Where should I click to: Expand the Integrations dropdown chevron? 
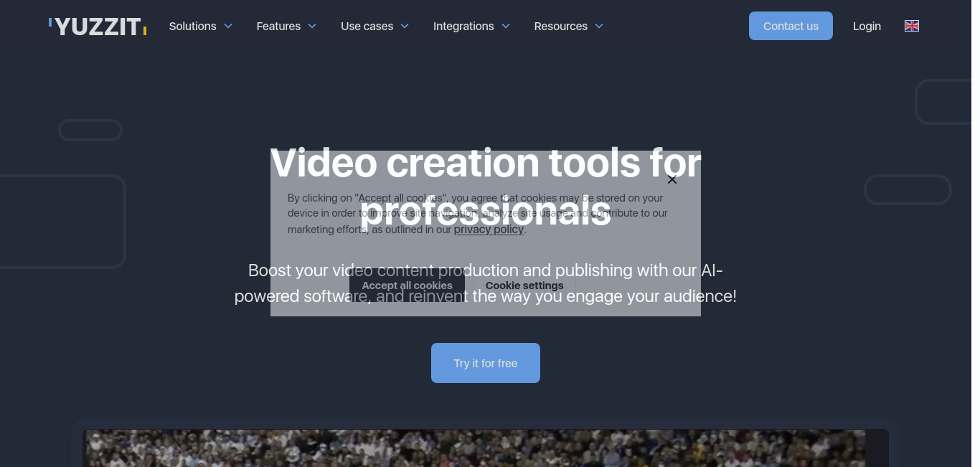coord(507,27)
